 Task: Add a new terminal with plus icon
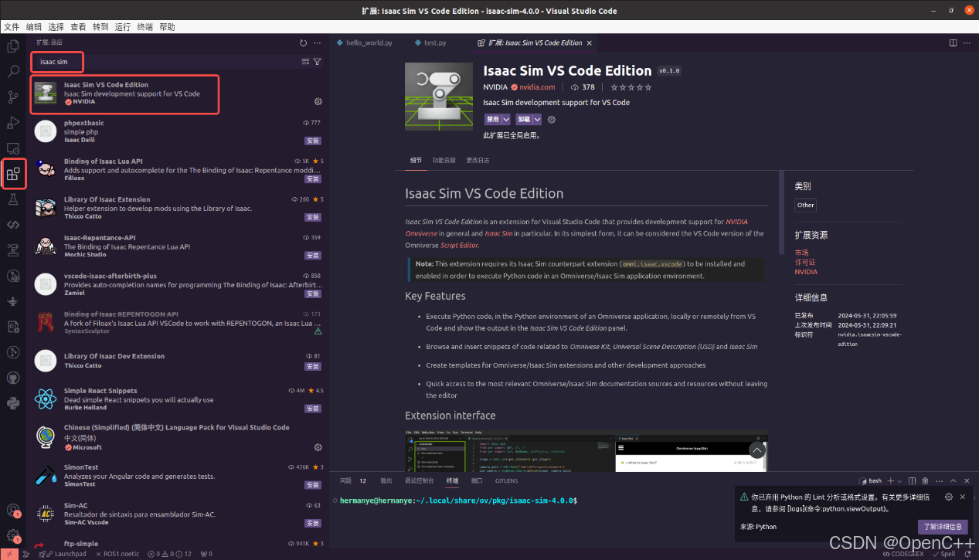[x=889, y=480]
